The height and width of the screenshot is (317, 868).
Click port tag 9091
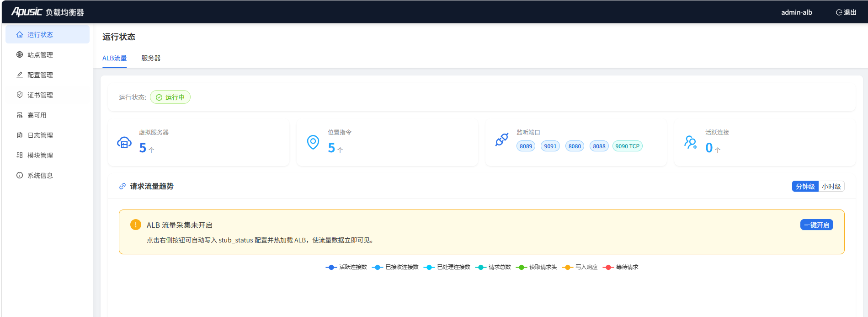pos(550,146)
